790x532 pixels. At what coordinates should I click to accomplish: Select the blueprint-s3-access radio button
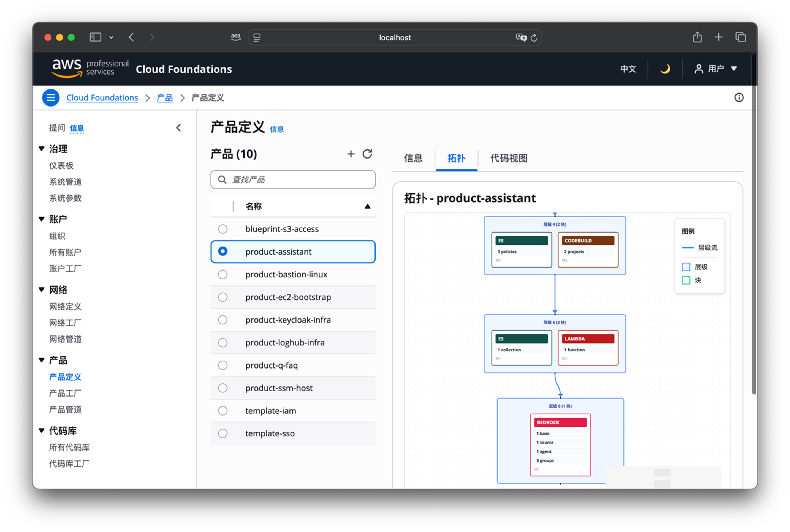pos(222,229)
